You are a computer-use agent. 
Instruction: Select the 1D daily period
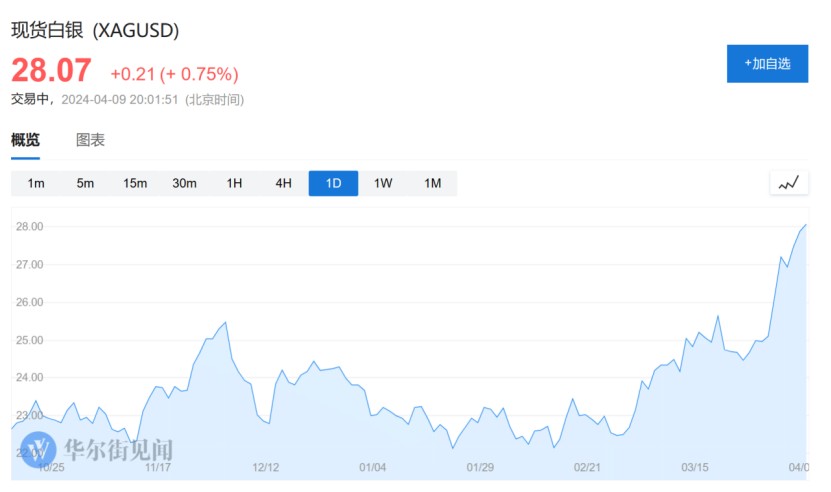pyautogui.click(x=333, y=183)
